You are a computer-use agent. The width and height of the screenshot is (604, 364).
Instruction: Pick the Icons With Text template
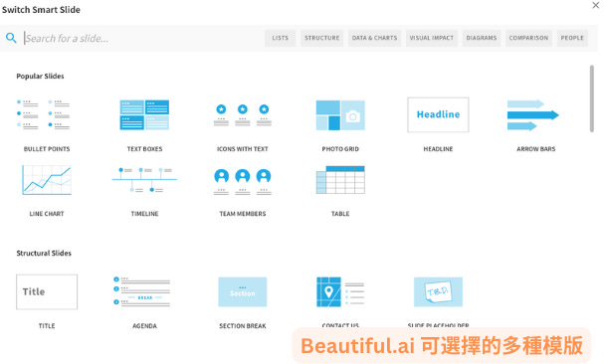point(242,114)
